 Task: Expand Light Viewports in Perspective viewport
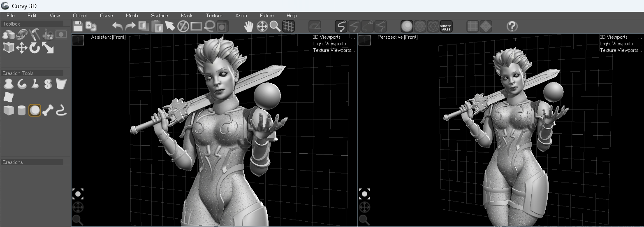click(x=621, y=44)
